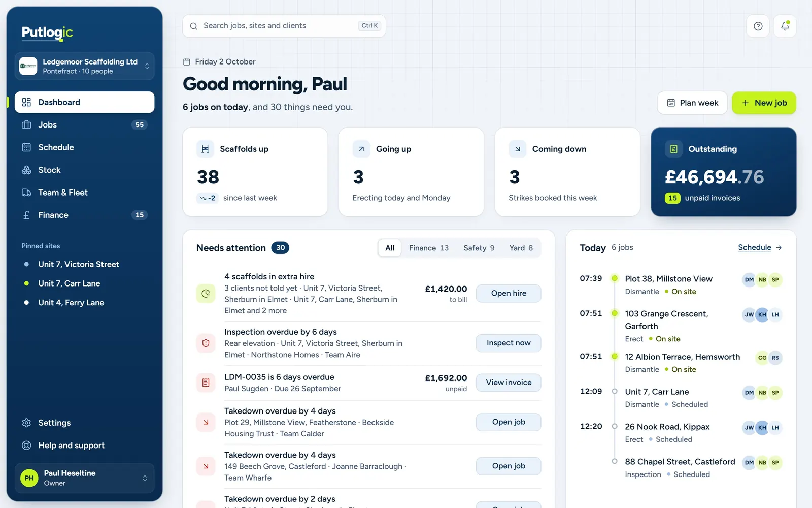Click the search magnifier icon
Image resolution: width=812 pixels, height=508 pixels.
tap(193, 26)
